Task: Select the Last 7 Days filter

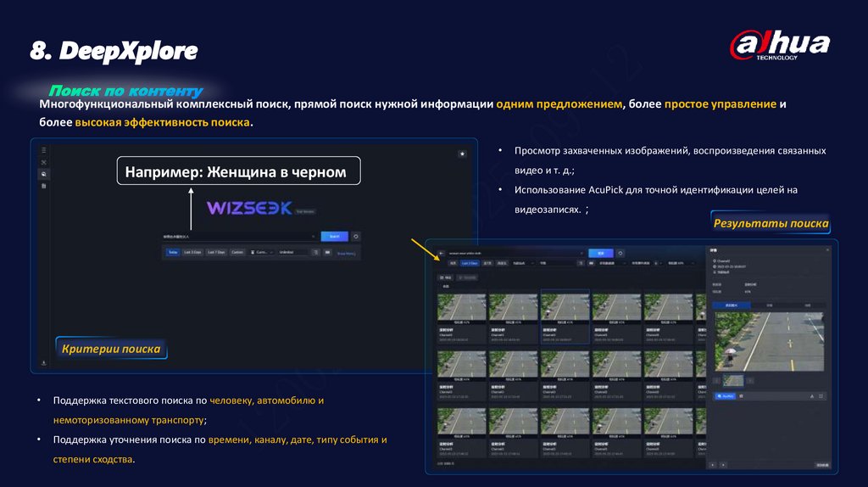Action: coord(216,252)
